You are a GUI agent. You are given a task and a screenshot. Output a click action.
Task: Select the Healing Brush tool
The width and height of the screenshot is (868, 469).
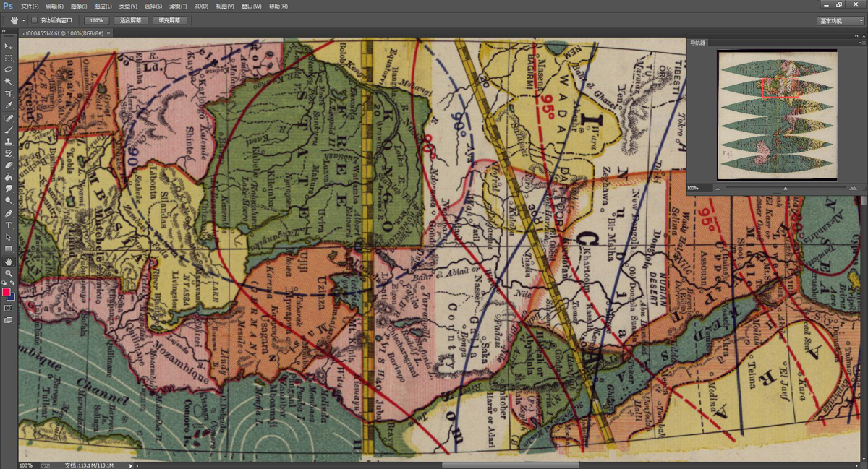pyautogui.click(x=9, y=118)
